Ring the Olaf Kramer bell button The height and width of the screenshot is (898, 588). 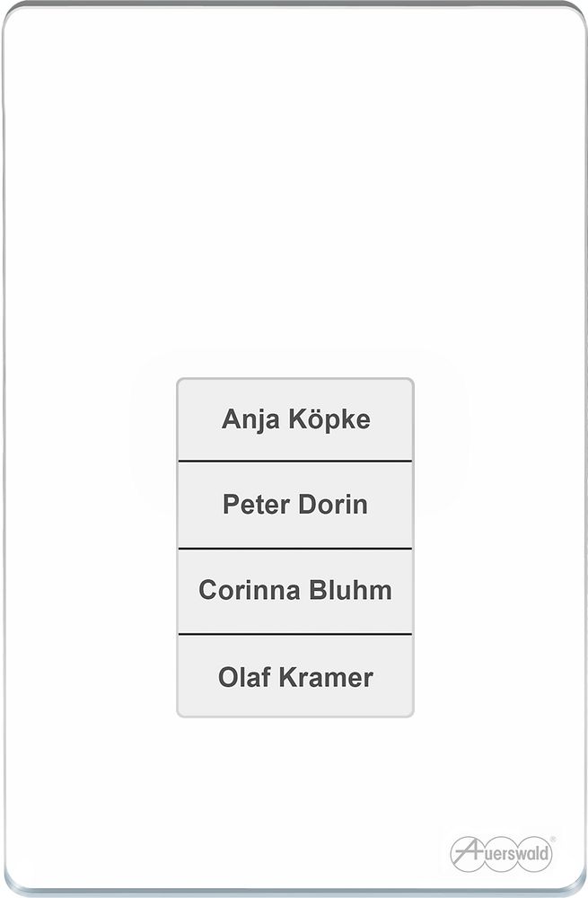(294, 676)
